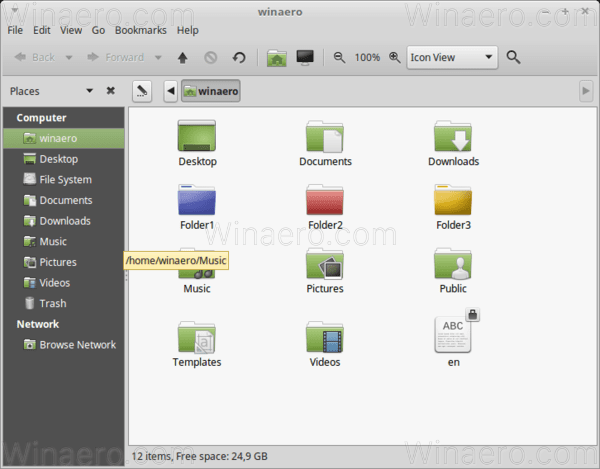Image resolution: width=600 pixels, height=469 pixels.
Task: Select the locked 'en' text file
Action: (x=453, y=334)
